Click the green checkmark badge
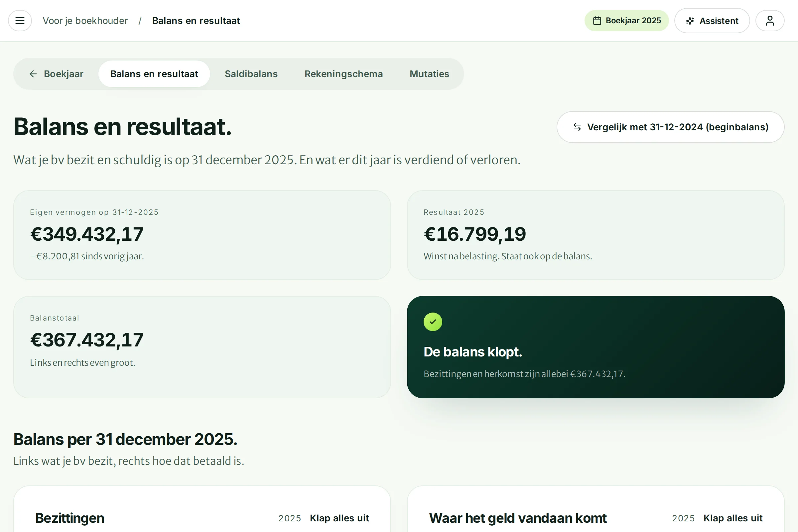The image size is (798, 532). [x=433, y=322]
